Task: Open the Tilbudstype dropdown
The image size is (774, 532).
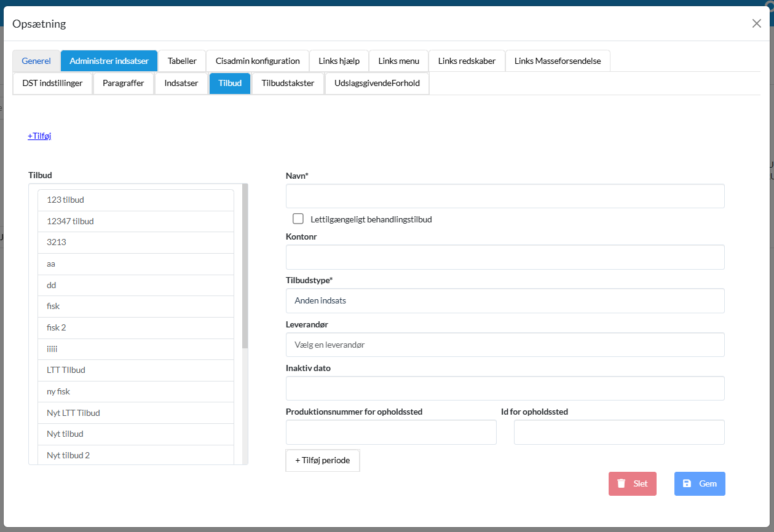Action: 505,301
